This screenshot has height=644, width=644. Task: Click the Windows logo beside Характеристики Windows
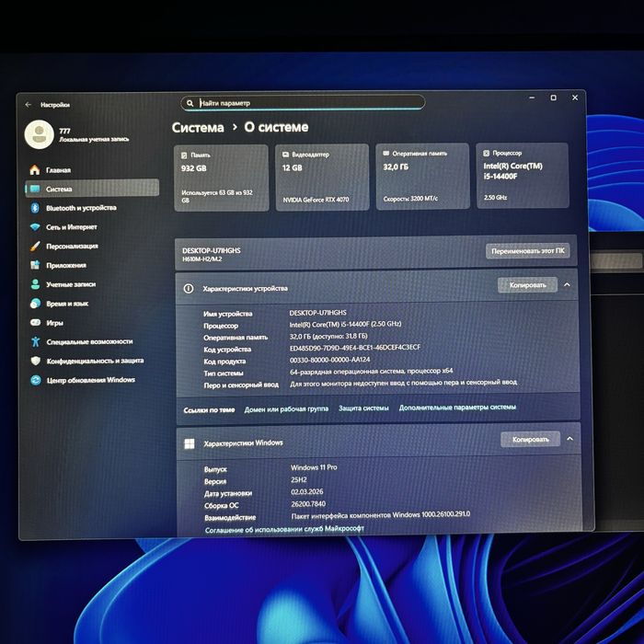(x=190, y=444)
